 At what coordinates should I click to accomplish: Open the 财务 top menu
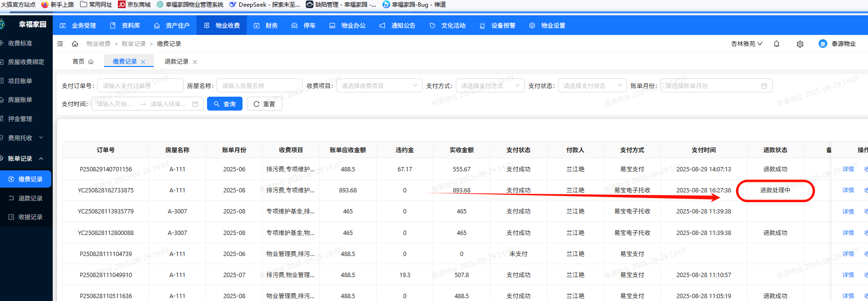click(266, 25)
